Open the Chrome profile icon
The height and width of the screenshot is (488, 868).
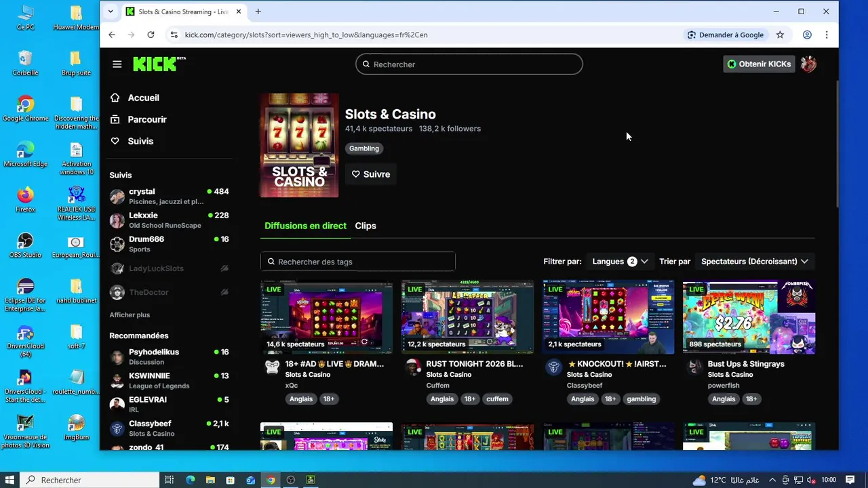coord(807,35)
